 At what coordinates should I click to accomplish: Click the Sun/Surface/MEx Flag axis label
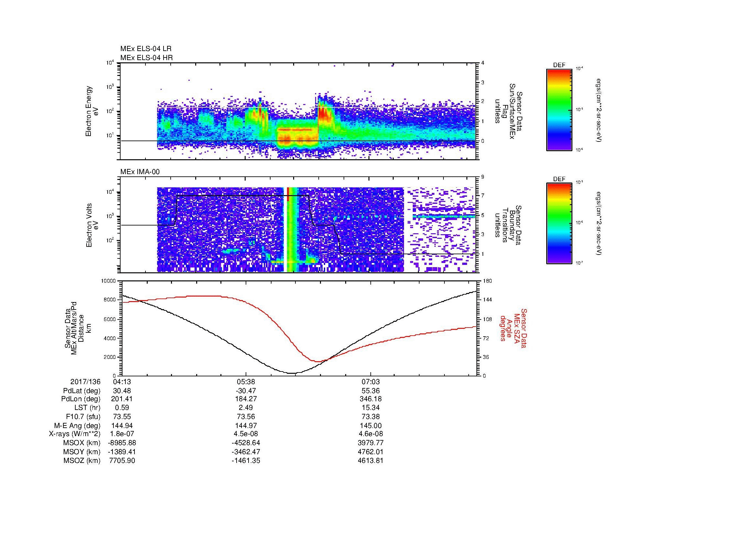click(x=509, y=111)
